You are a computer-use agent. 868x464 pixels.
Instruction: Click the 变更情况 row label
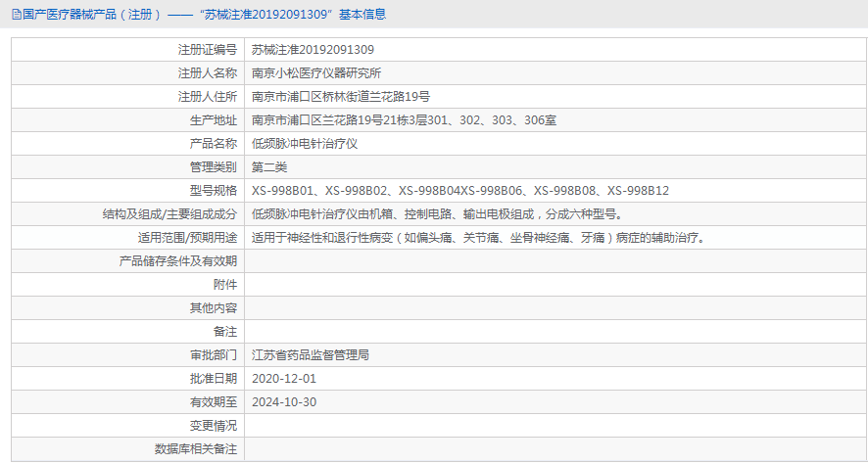(x=213, y=426)
